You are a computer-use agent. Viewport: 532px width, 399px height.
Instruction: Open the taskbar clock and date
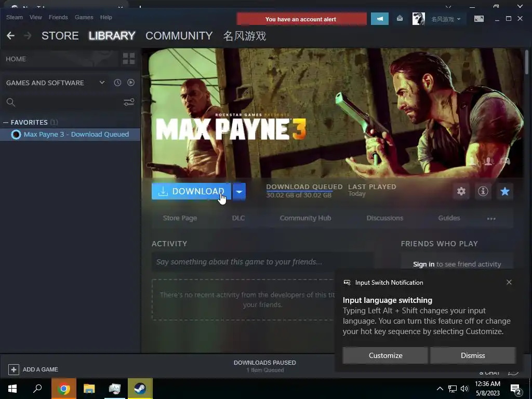[487, 389]
